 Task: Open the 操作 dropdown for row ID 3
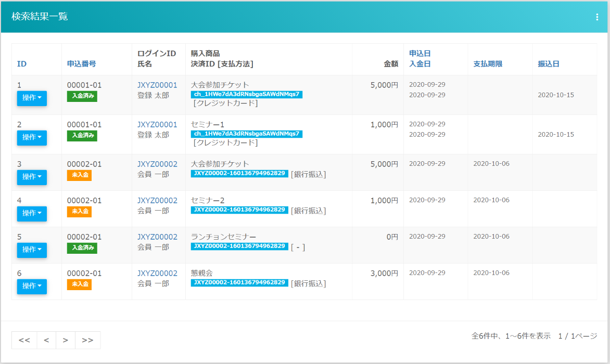point(32,177)
